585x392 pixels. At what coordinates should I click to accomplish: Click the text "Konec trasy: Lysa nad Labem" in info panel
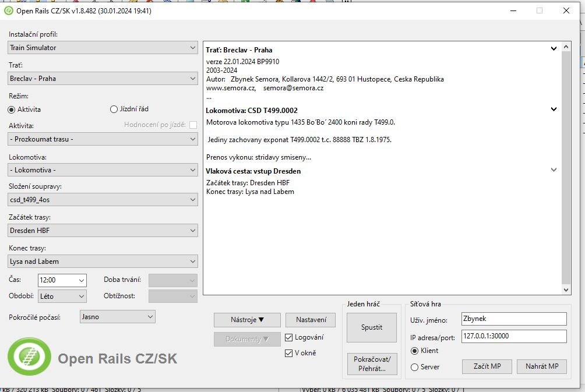click(x=250, y=192)
